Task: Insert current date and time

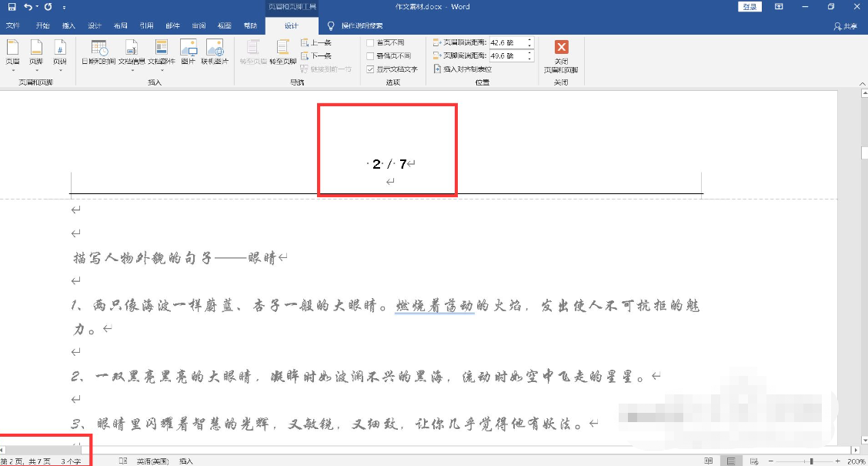Action: (98, 54)
